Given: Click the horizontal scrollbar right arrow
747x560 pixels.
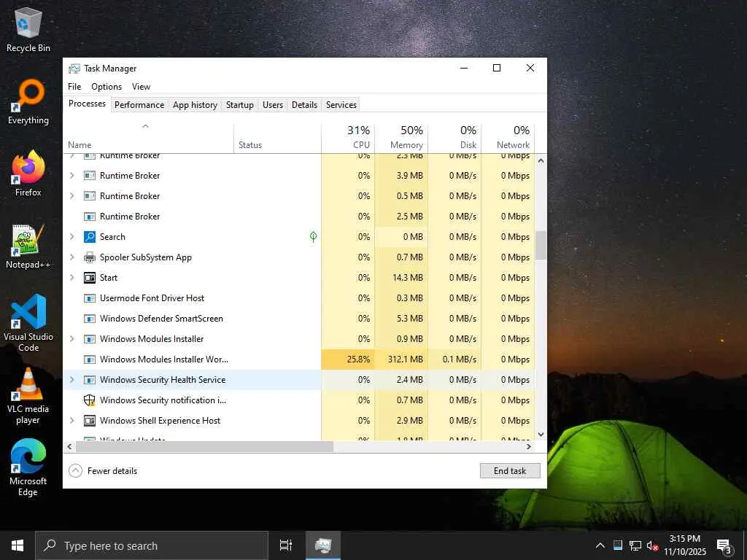Looking at the screenshot, I should (x=528, y=447).
